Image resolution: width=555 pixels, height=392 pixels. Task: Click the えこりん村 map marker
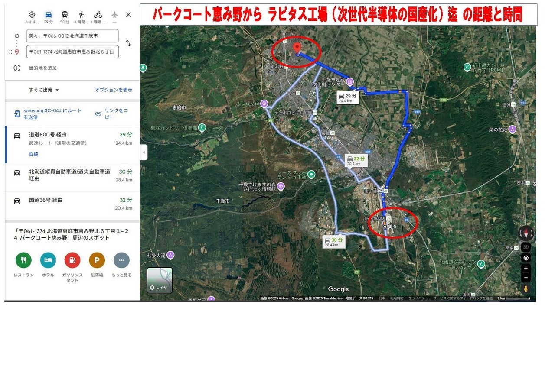pos(263,104)
